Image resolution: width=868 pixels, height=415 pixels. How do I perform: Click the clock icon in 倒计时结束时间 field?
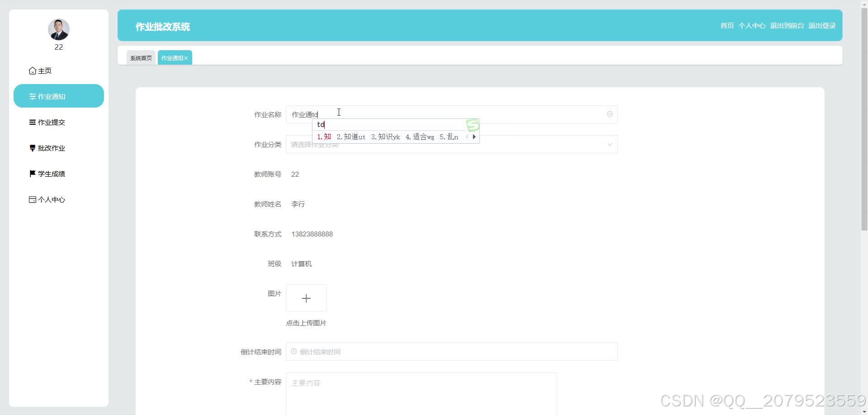pos(294,352)
